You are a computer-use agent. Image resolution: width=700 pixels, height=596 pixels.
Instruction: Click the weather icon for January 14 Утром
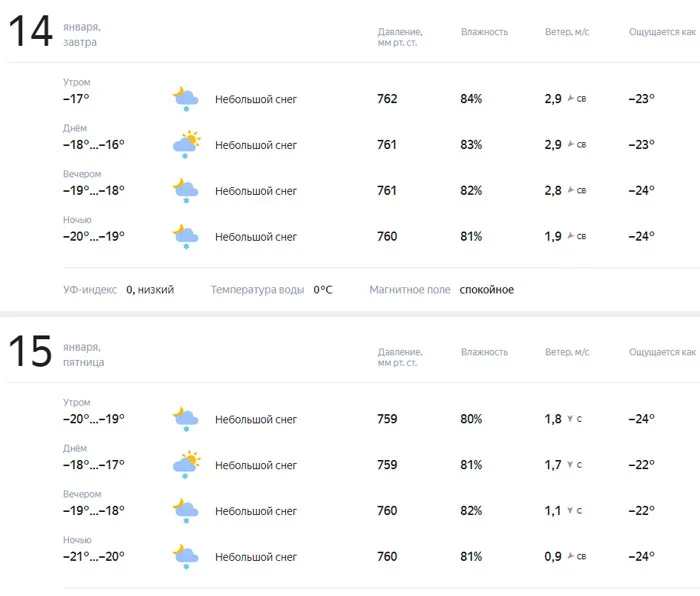(185, 99)
